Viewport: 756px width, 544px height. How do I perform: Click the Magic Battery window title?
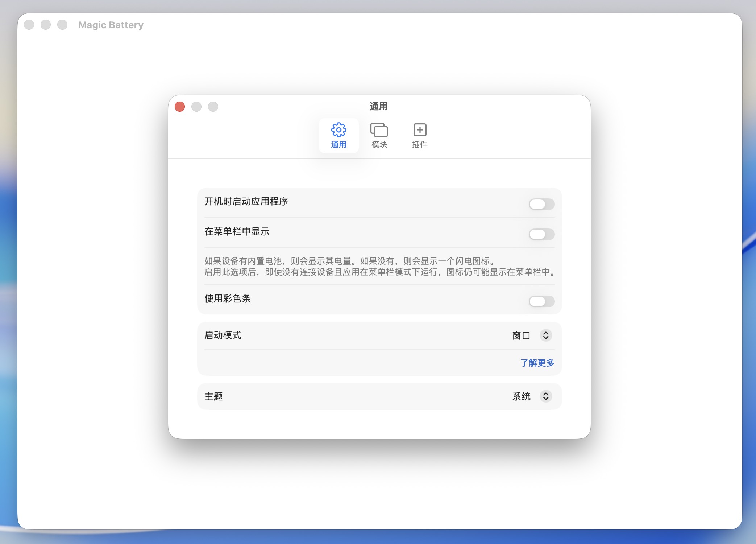click(111, 25)
